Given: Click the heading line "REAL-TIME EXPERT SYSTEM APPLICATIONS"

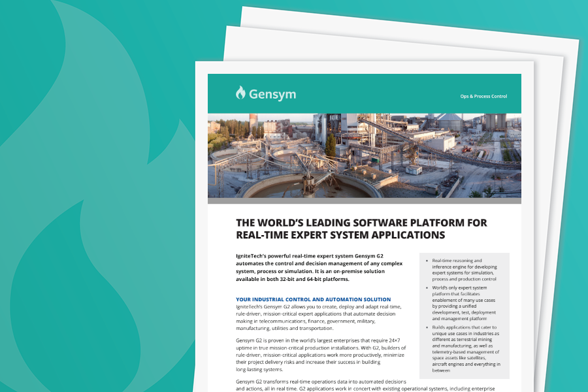Looking at the screenshot, I should tap(340, 235).
